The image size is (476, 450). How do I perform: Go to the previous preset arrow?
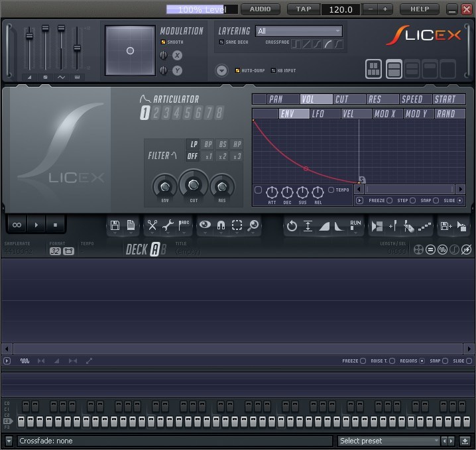444,441
